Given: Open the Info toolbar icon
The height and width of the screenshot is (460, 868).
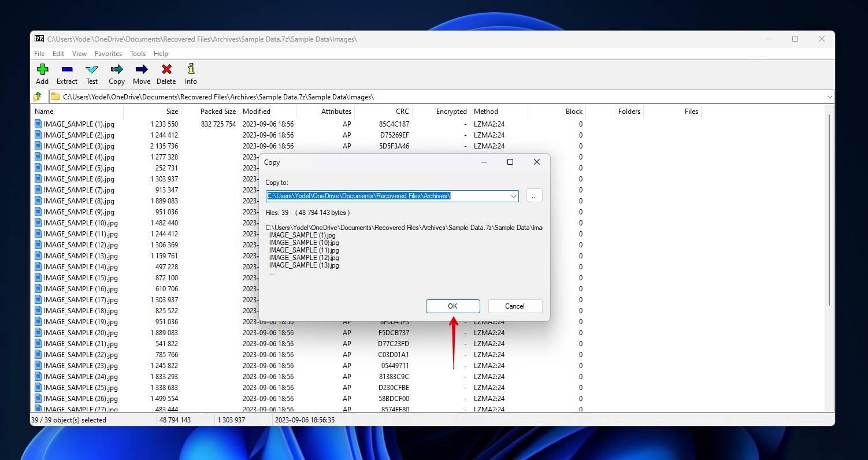Looking at the screenshot, I should [191, 73].
